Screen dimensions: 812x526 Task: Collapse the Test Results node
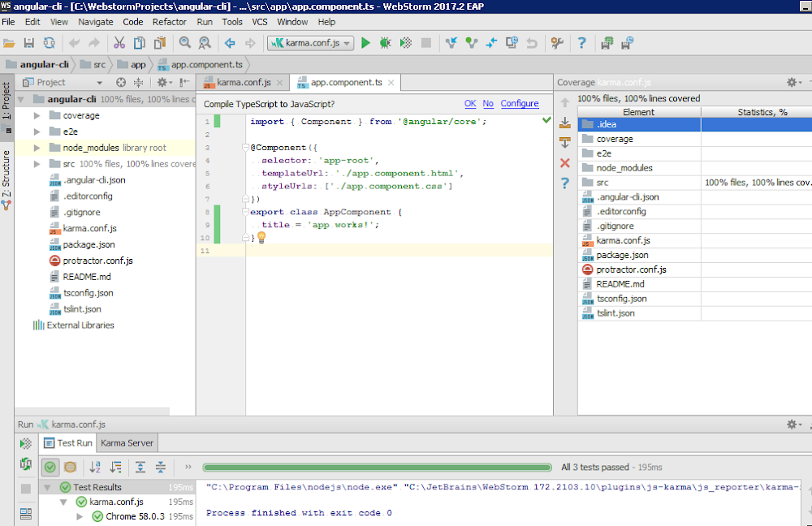pos(47,487)
